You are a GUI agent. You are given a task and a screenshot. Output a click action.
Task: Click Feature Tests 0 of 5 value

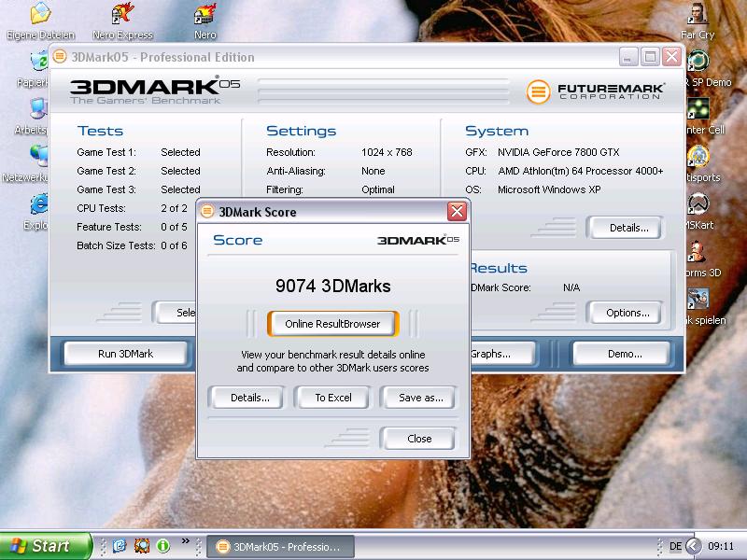pos(174,227)
